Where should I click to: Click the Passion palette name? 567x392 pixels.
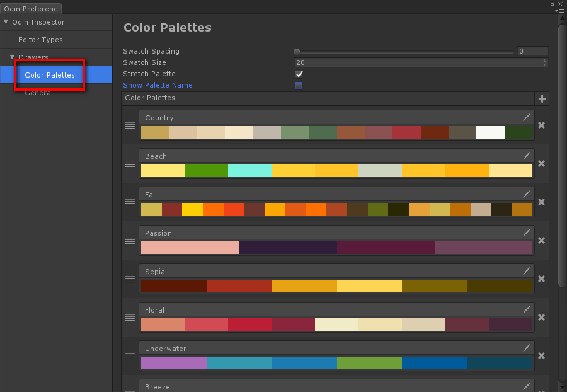click(158, 233)
